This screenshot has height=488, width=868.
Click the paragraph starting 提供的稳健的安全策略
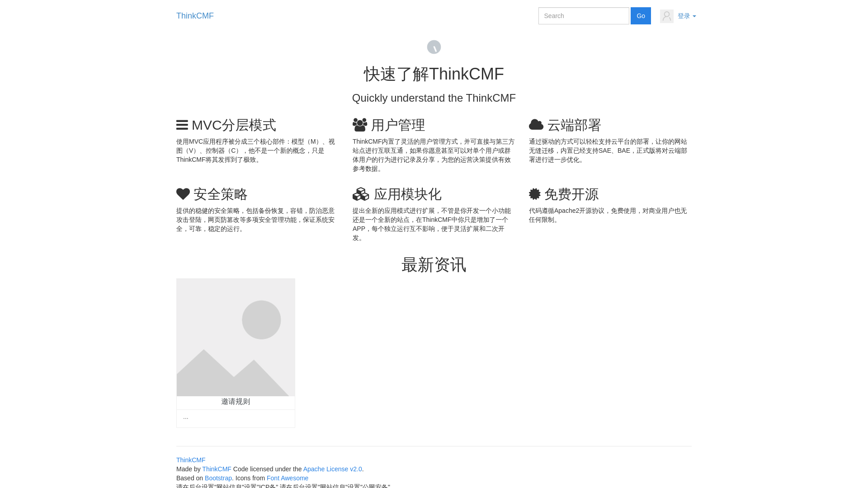256,220
